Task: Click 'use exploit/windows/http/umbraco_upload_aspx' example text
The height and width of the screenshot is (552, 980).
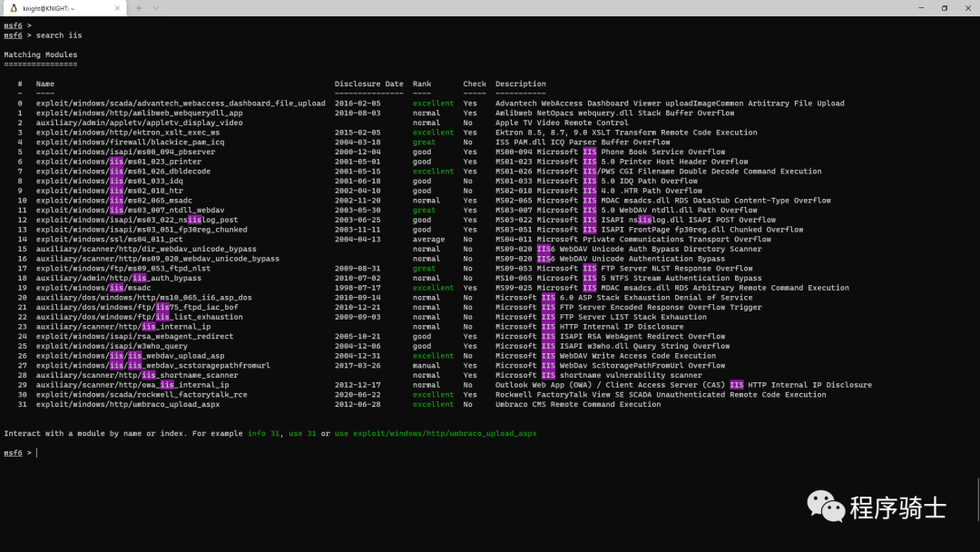Action: click(436, 433)
